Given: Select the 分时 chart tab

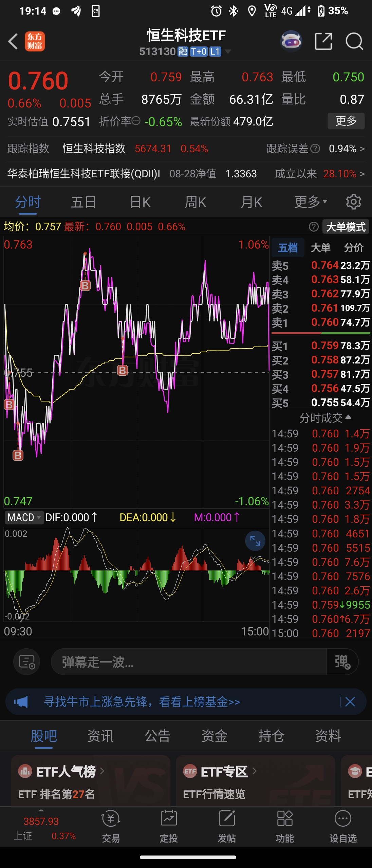Looking at the screenshot, I should [x=28, y=202].
